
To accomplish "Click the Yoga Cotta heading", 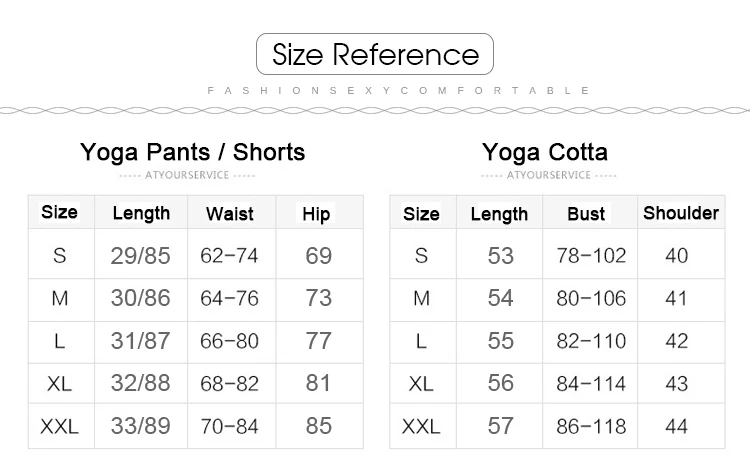I will pos(544,152).
